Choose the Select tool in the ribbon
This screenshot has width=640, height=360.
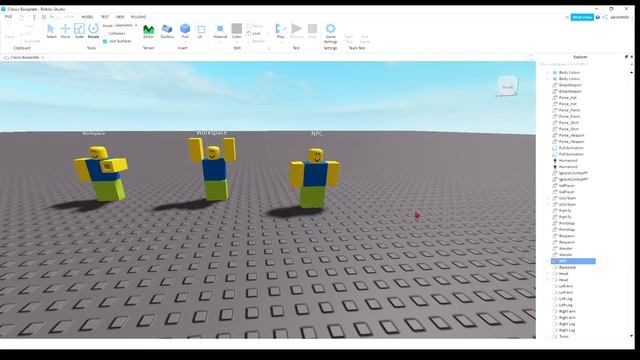[x=51, y=31]
